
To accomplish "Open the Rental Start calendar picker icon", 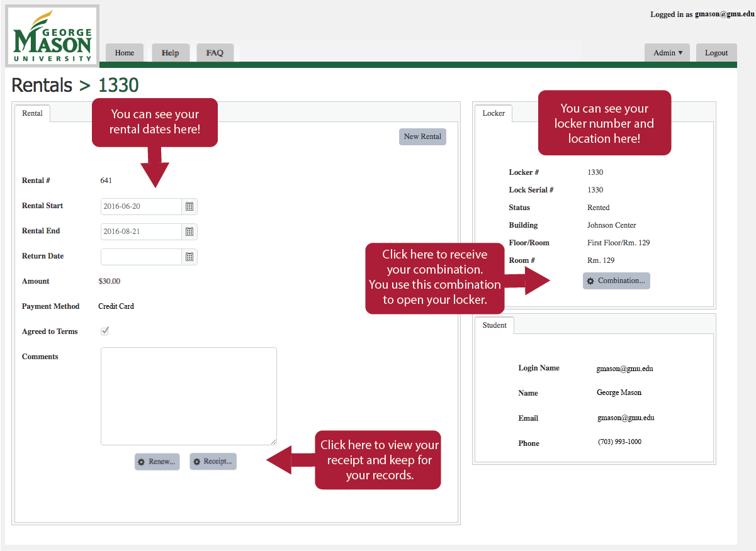I will click(189, 206).
